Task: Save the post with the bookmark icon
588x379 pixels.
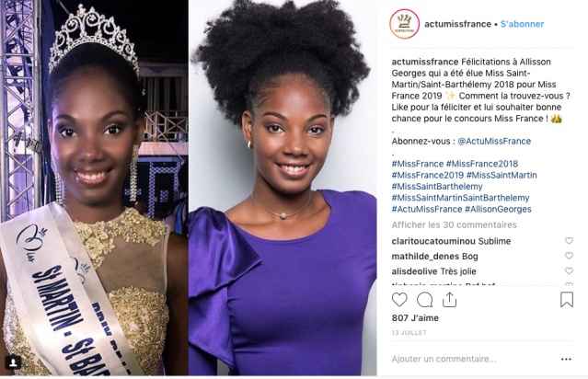Action: tap(567, 300)
